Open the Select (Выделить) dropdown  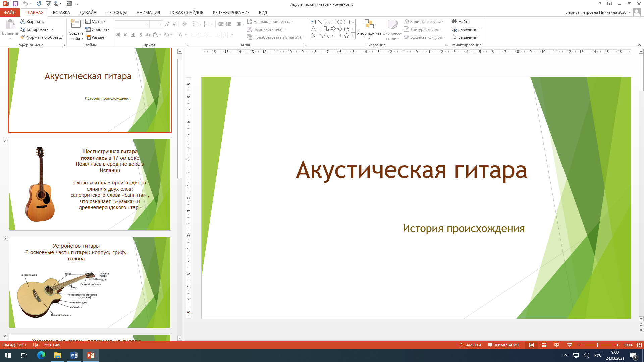coord(466,37)
